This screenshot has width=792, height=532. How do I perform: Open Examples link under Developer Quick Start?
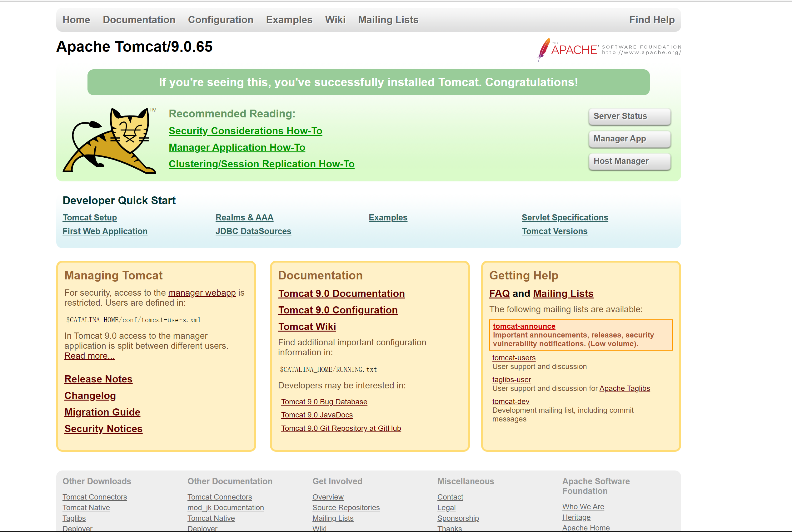(388, 218)
